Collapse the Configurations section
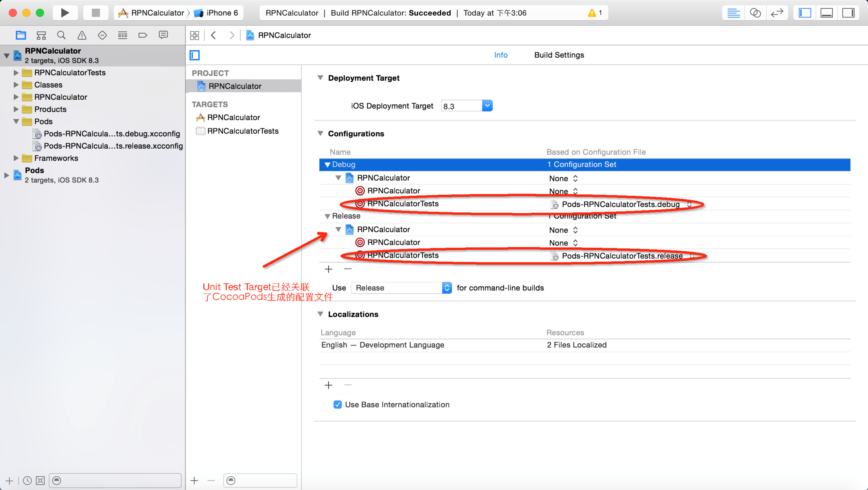This screenshot has width=868, height=490. pyautogui.click(x=320, y=134)
